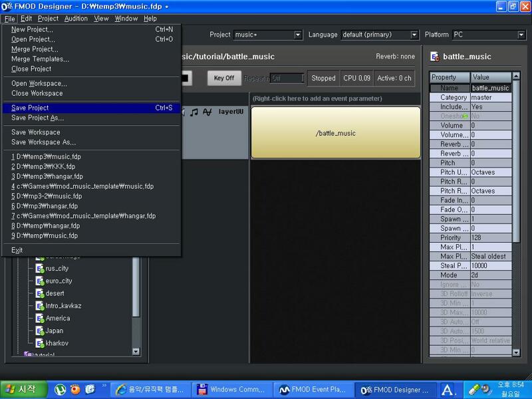Click the Max Playbacks behavior 'Steal oldest'
The image size is (532, 399).
[491, 257]
